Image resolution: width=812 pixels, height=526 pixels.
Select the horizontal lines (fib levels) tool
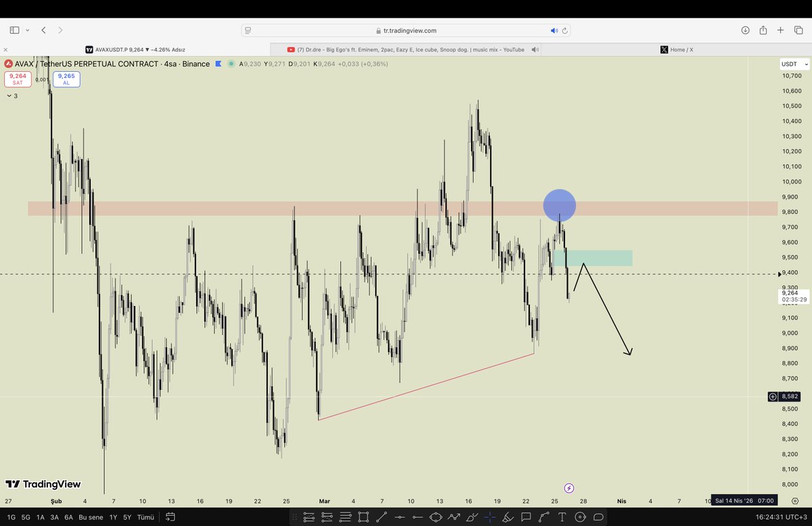tap(346, 517)
